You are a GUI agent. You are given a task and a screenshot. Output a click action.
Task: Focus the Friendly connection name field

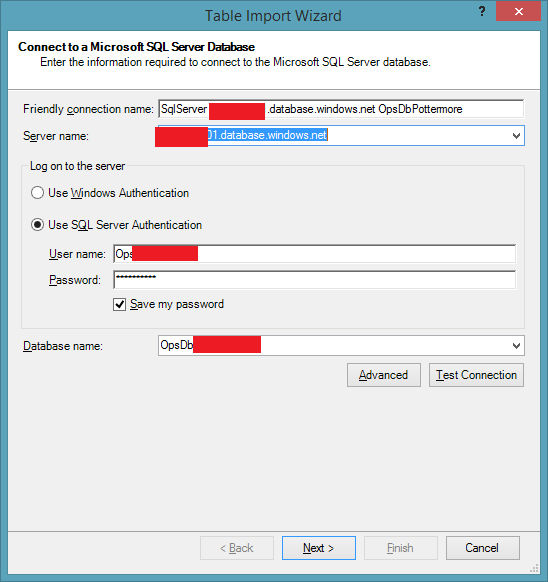[x=341, y=109]
